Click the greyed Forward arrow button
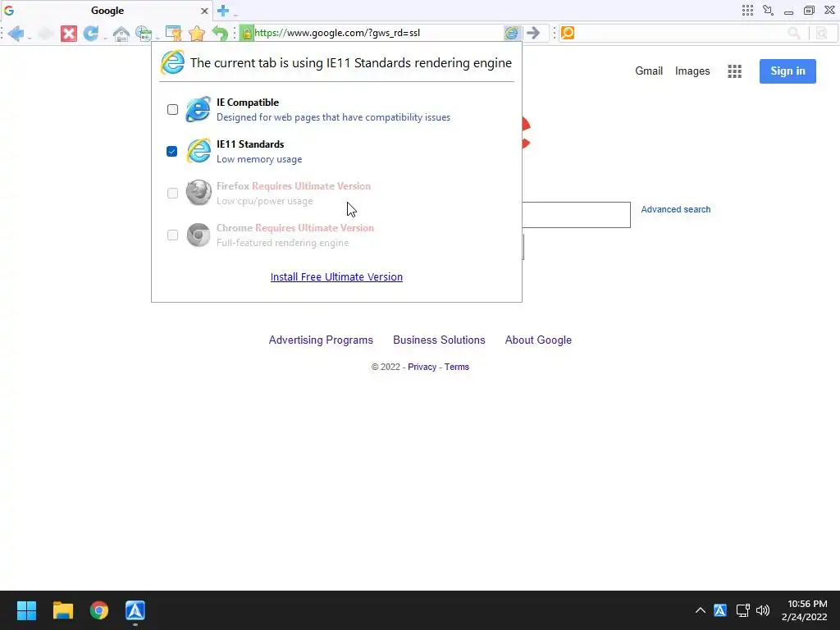 (x=45, y=33)
